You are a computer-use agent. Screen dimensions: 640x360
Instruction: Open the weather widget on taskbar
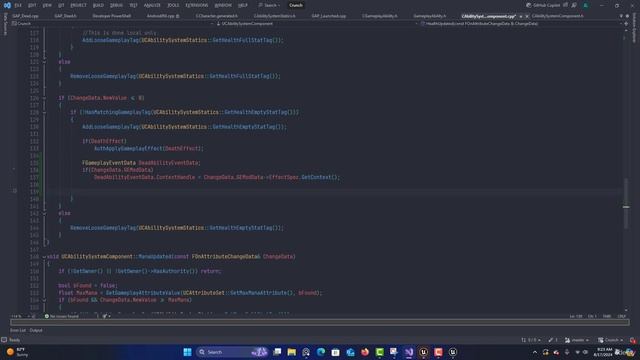coord(18,352)
